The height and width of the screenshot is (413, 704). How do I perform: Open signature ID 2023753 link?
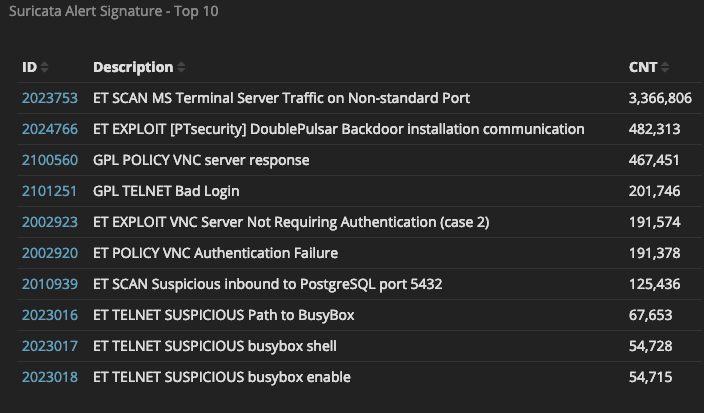(50, 98)
